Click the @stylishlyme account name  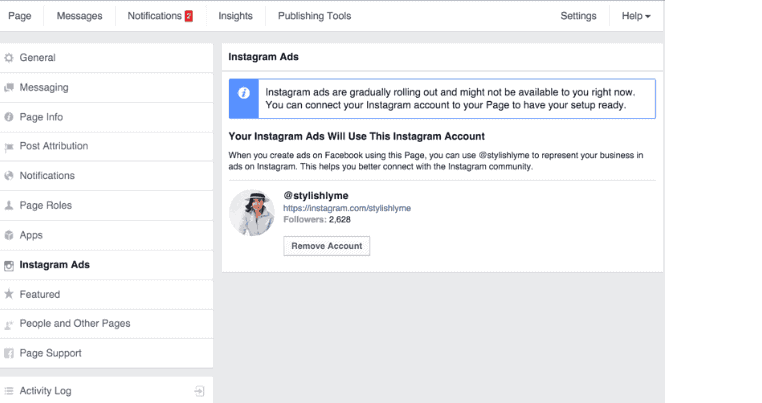tap(316, 195)
